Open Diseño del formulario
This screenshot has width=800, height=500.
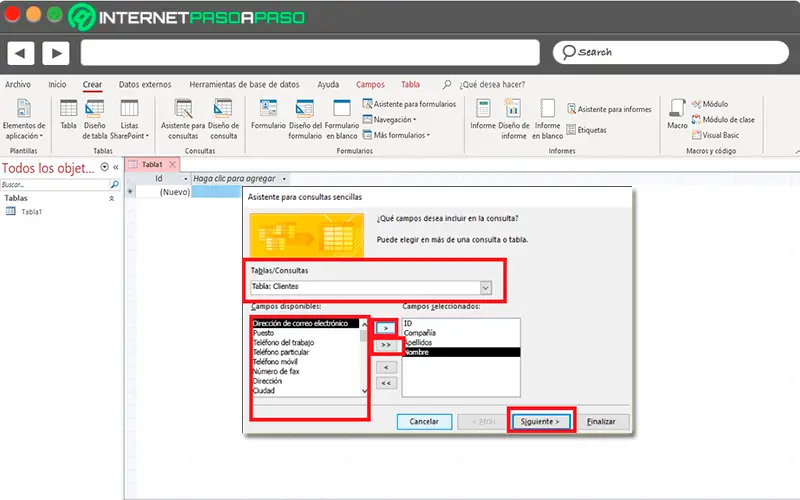305,119
